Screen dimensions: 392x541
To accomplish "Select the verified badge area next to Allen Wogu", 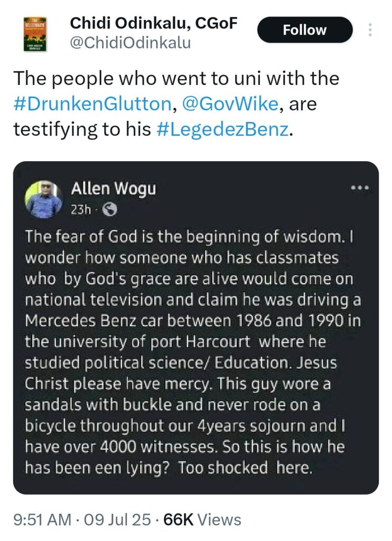I will [164, 189].
